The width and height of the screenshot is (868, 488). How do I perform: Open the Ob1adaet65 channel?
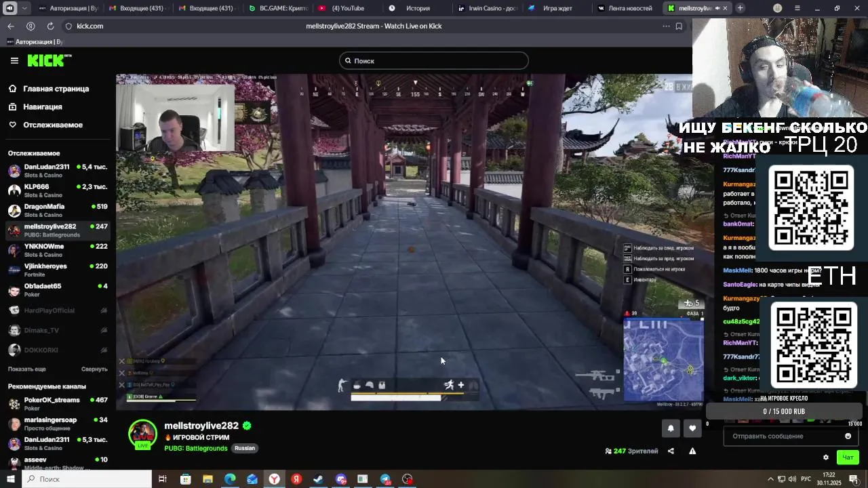click(58, 289)
